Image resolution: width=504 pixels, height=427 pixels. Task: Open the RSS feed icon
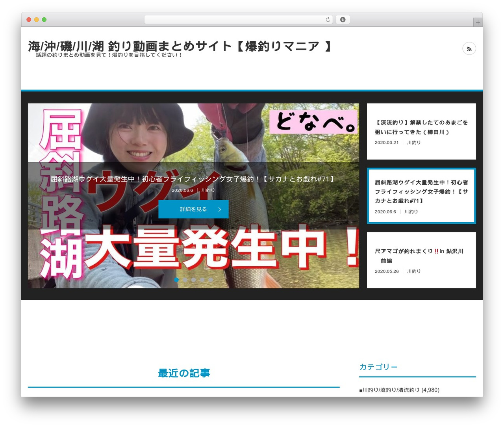click(469, 49)
